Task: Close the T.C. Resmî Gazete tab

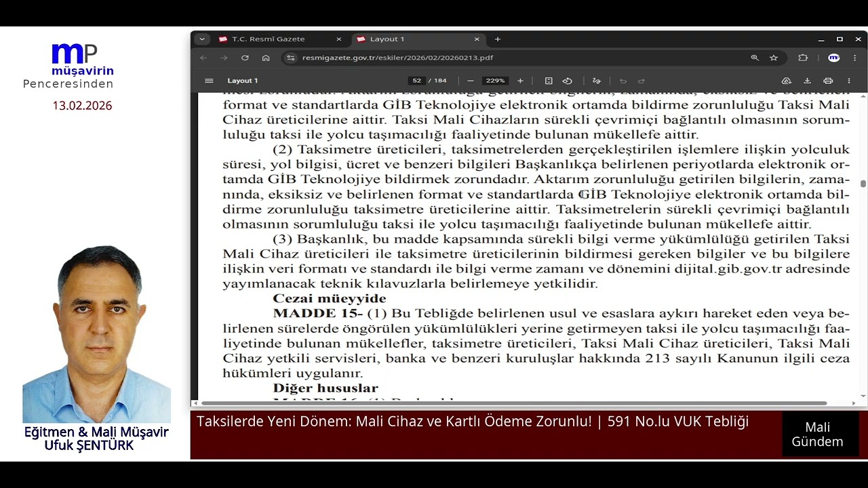Action: click(x=338, y=39)
